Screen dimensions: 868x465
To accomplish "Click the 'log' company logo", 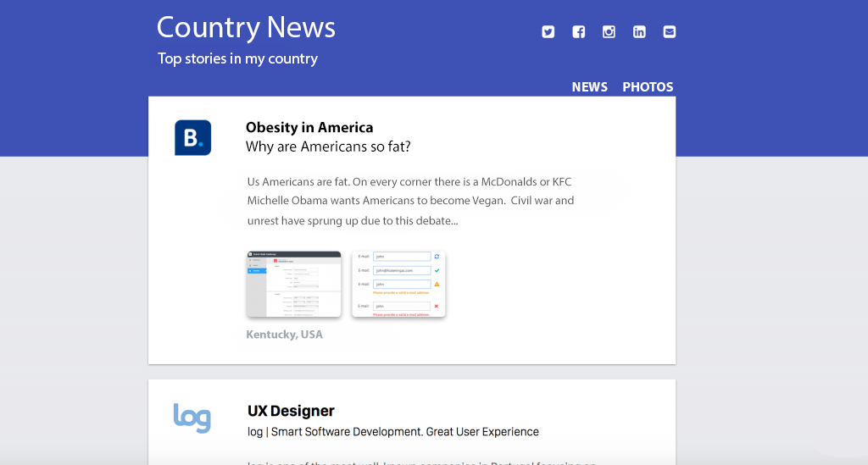I will (x=192, y=418).
